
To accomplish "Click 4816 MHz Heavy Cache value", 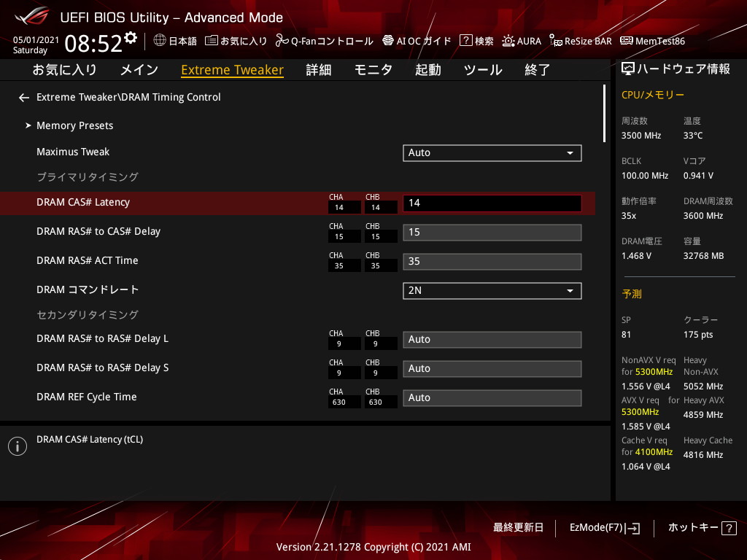I will pyautogui.click(x=703, y=455).
